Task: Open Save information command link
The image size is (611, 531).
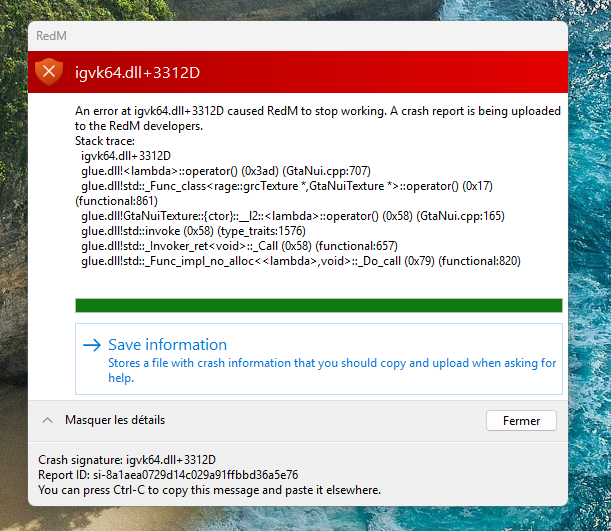Action: coord(319,359)
